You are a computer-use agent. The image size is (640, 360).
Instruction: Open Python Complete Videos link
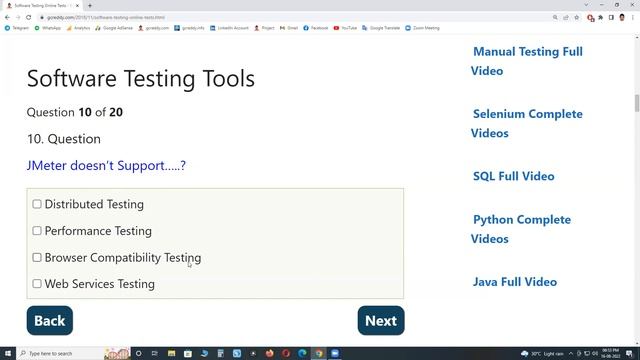(521, 229)
